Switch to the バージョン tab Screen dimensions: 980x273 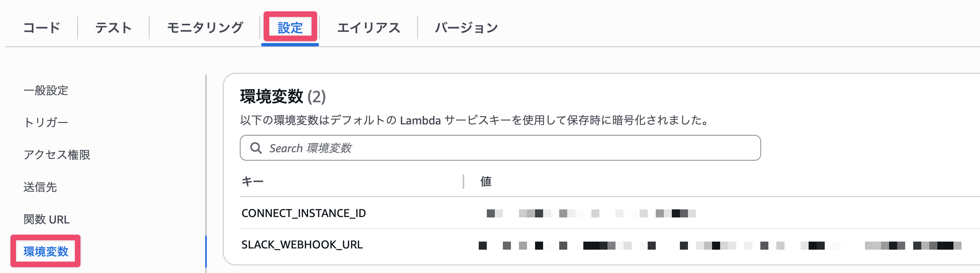tap(466, 28)
